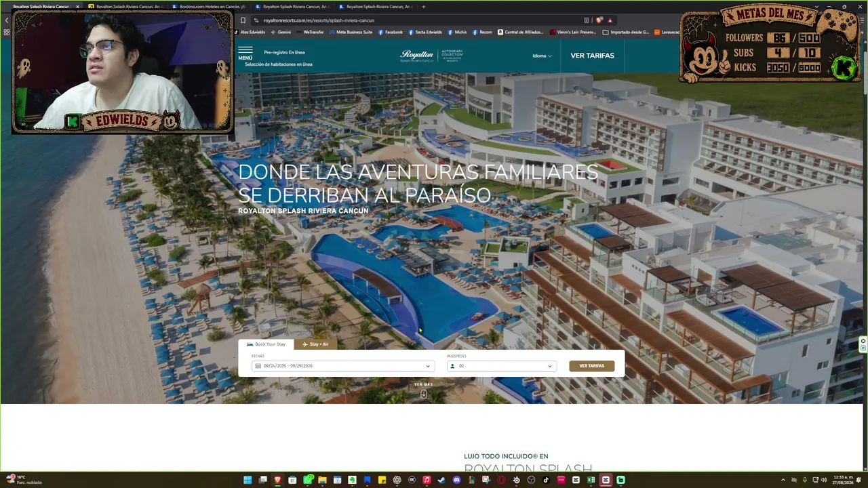Open Vimm's Lair bookmark
The height and width of the screenshot is (488, 868).
coord(574,32)
